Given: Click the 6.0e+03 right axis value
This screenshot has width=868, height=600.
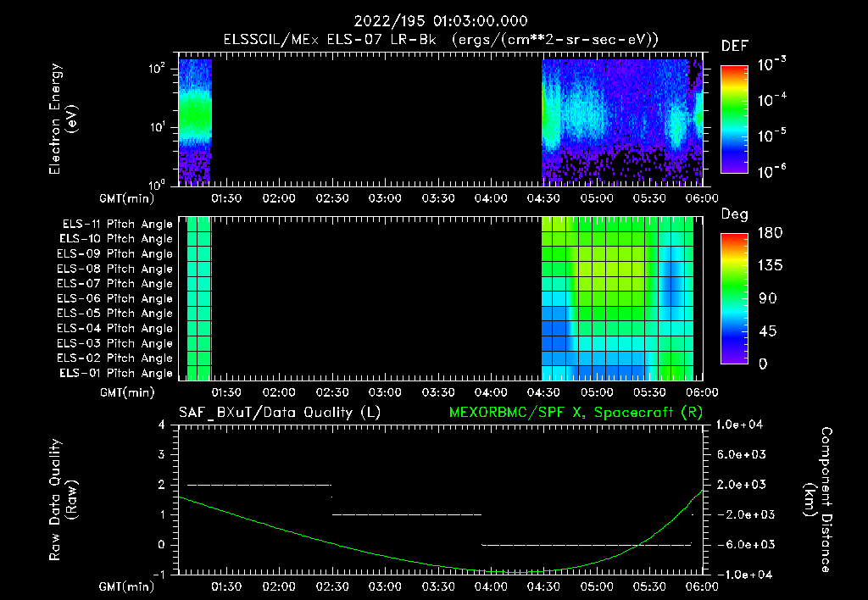Looking at the screenshot, I should coord(741,454).
